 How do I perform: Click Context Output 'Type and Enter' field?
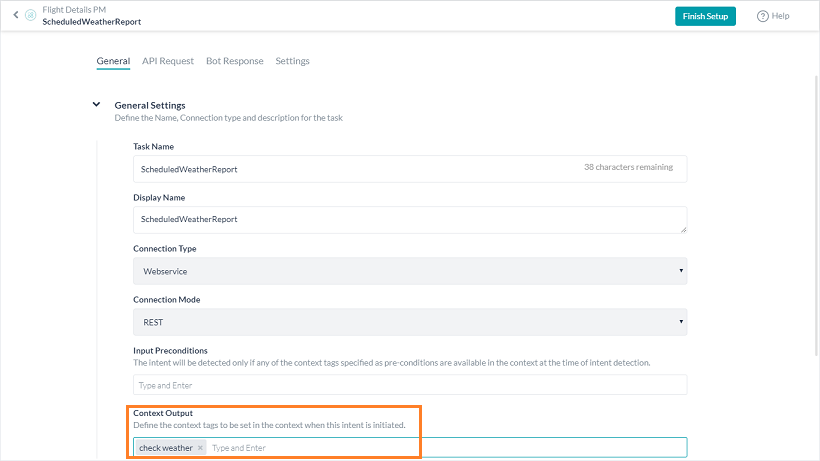coord(440,448)
